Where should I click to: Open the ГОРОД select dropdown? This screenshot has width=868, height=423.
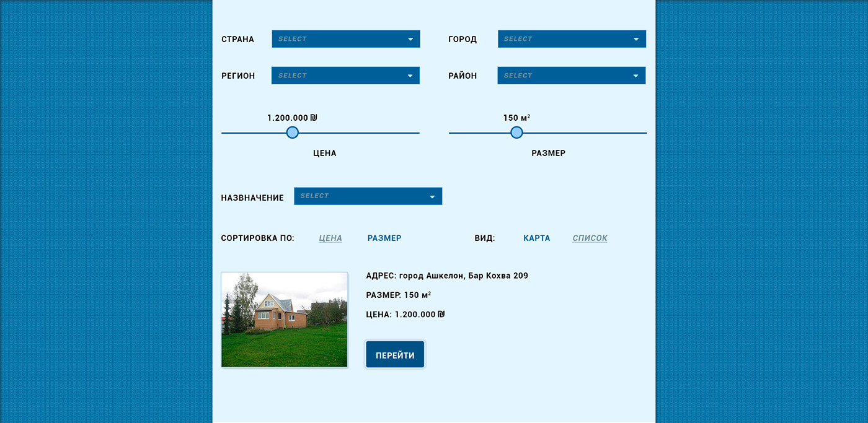572,39
